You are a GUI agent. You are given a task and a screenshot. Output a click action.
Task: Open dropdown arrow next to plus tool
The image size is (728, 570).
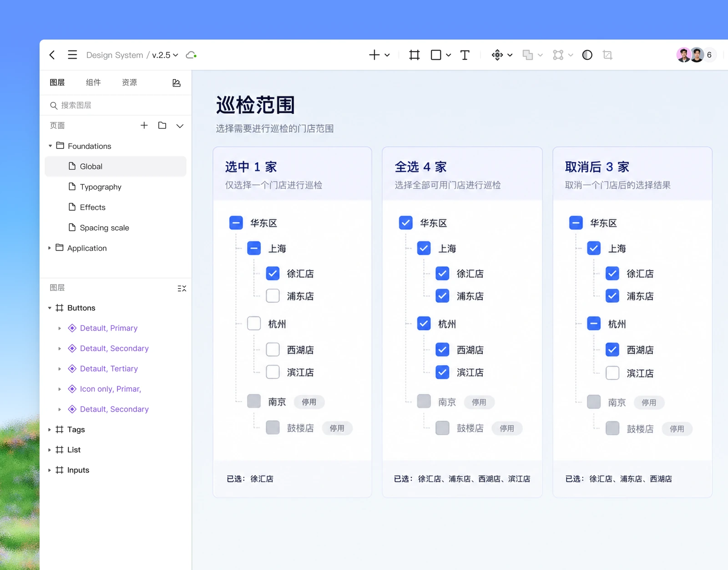click(387, 55)
